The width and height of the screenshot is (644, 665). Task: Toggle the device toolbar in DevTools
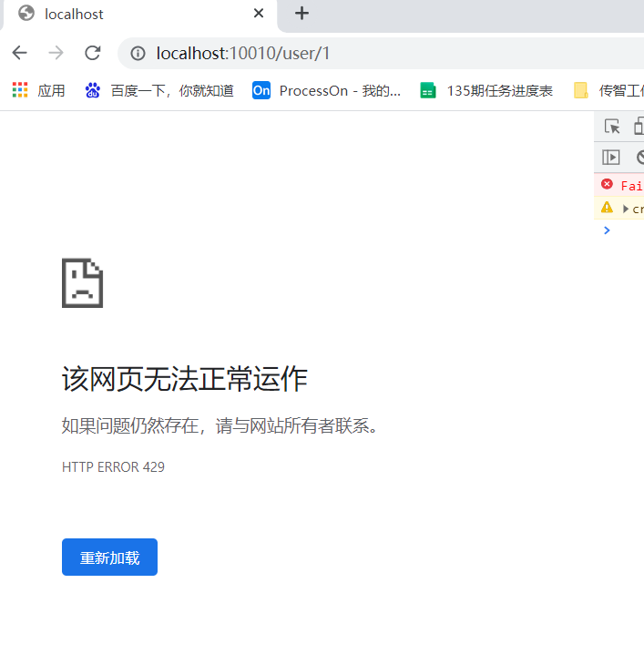(x=639, y=128)
